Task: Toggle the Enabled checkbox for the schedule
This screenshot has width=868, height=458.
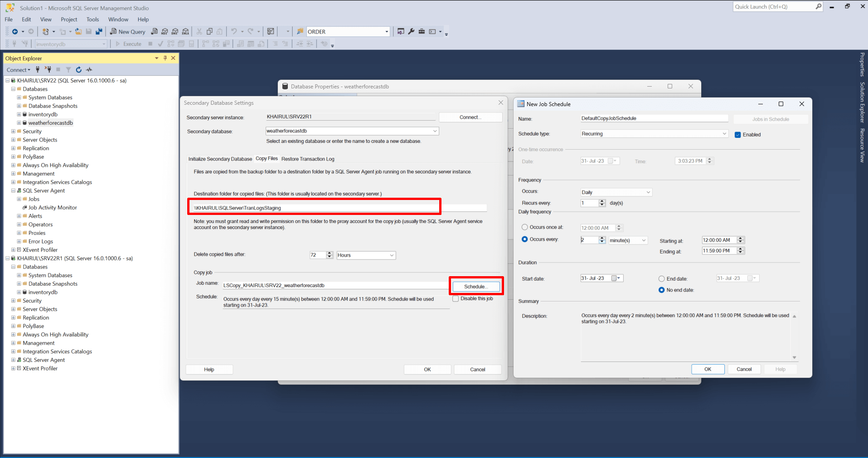Action: click(x=738, y=135)
